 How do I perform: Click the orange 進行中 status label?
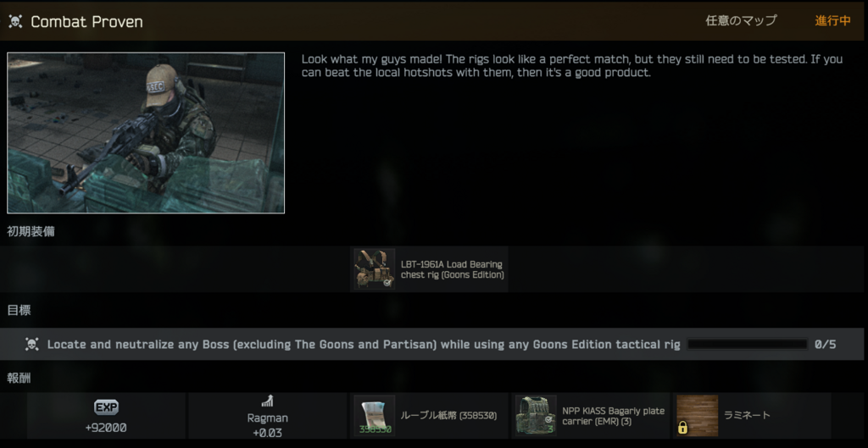point(832,21)
